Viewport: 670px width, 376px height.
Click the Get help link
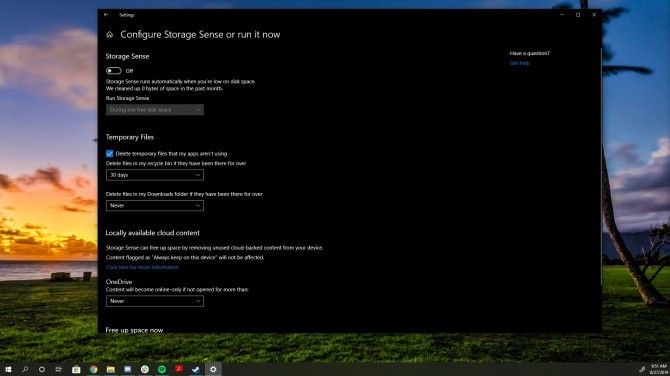coord(520,63)
